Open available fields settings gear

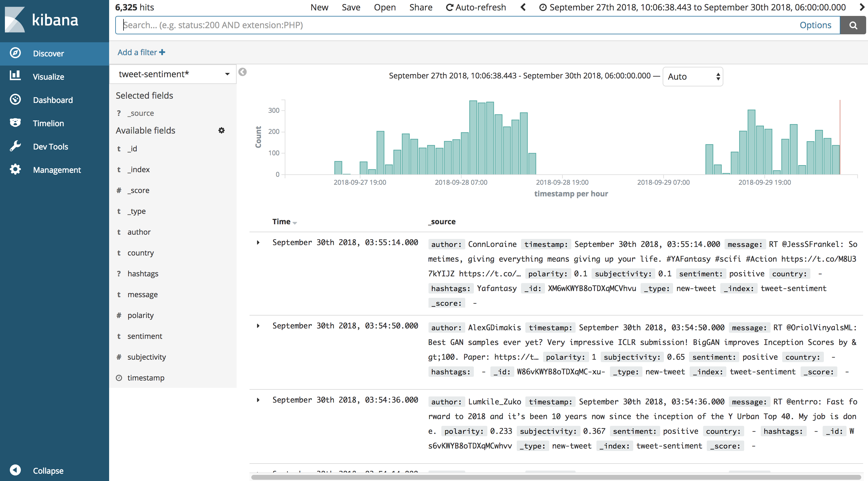click(x=221, y=130)
